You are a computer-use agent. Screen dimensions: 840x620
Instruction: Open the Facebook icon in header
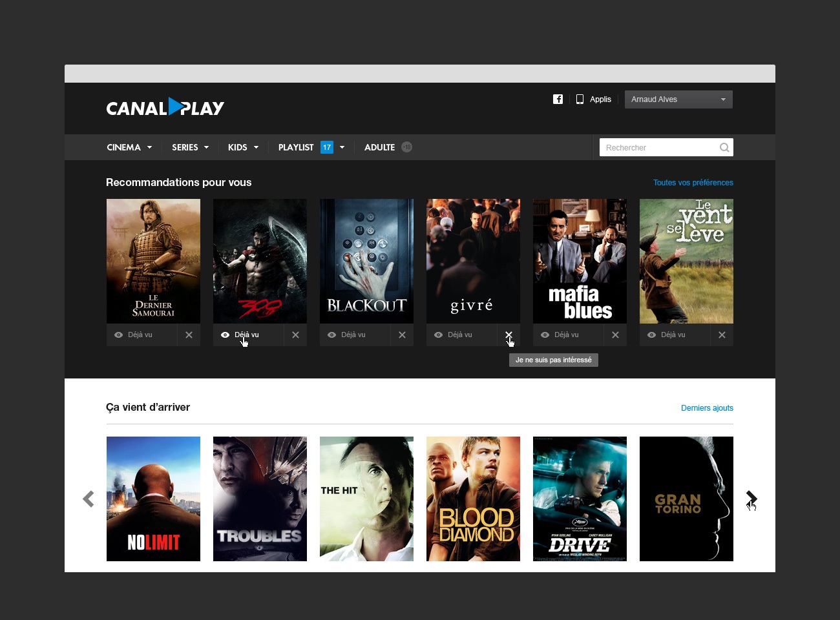(558, 99)
